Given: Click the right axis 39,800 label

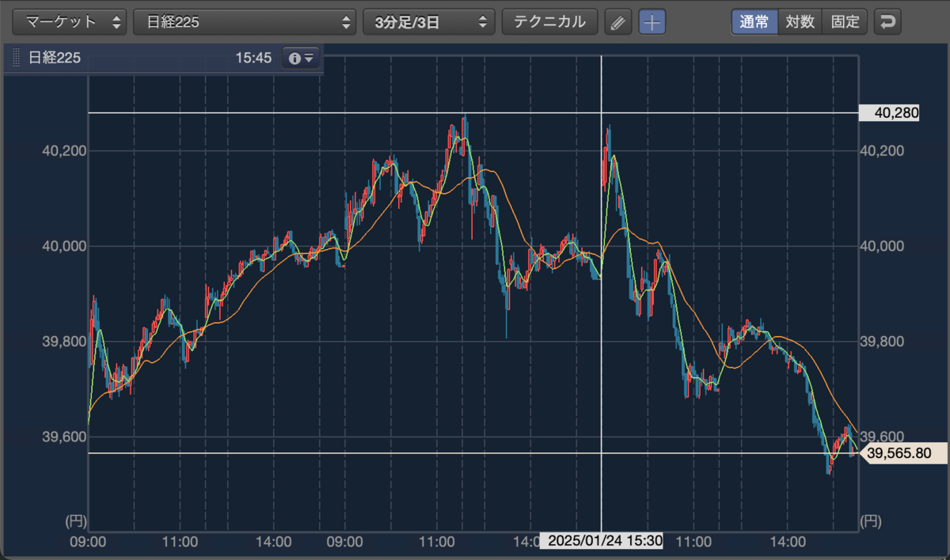Looking at the screenshot, I should (x=881, y=342).
